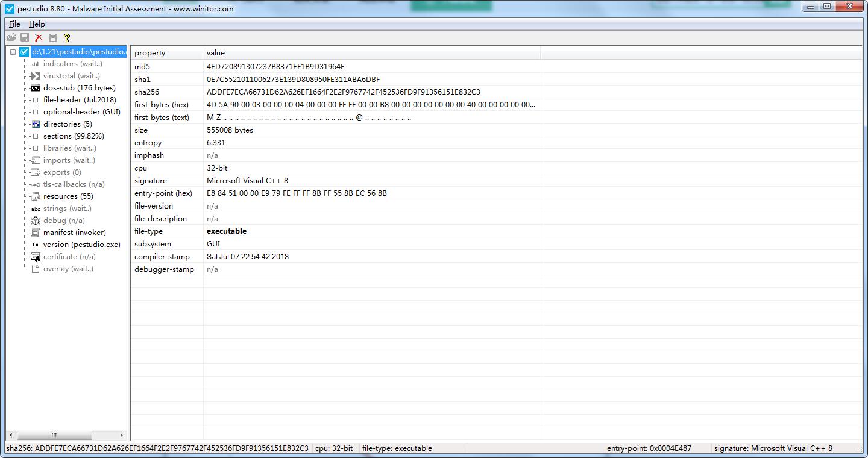
Task: Click the 'entry-point (hex)' property cell
Action: 163,193
